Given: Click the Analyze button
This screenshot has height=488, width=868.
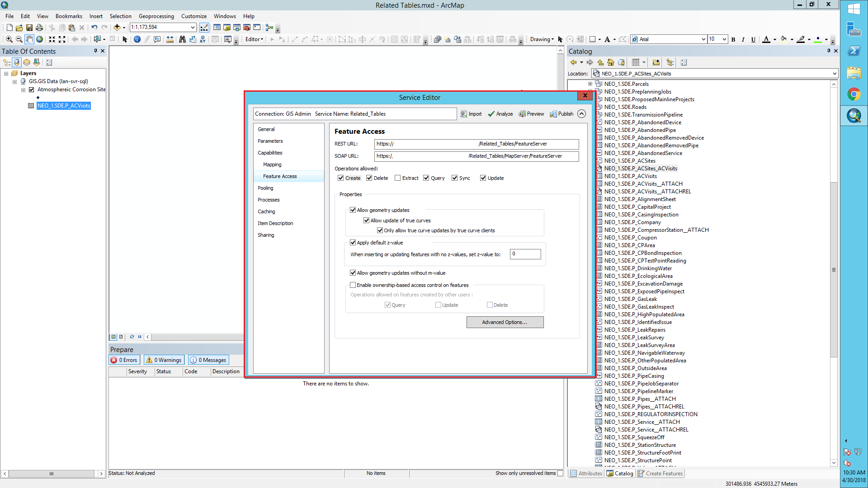Looking at the screenshot, I should tap(500, 114).
